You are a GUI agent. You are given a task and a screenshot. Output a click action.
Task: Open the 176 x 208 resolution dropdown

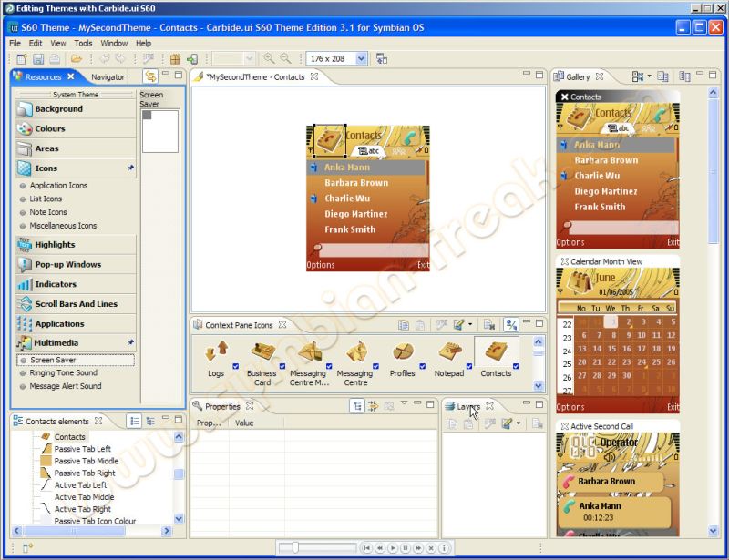coord(361,58)
